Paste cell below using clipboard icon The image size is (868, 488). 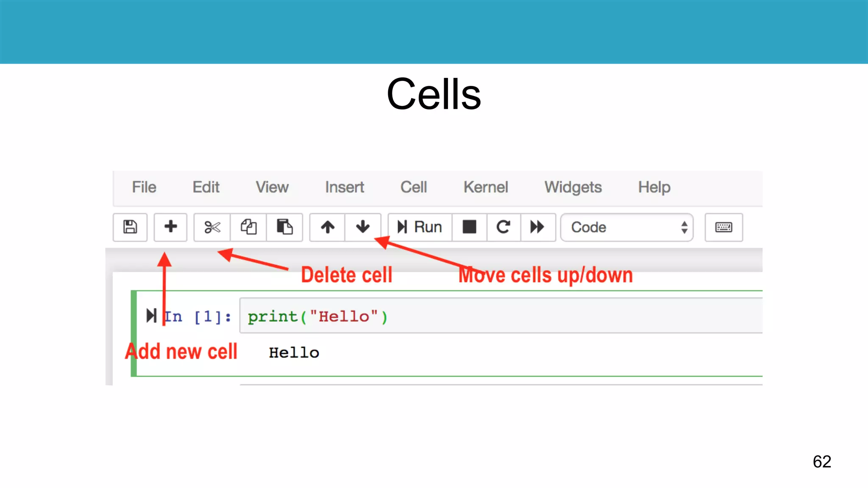pyautogui.click(x=284, y=227)
